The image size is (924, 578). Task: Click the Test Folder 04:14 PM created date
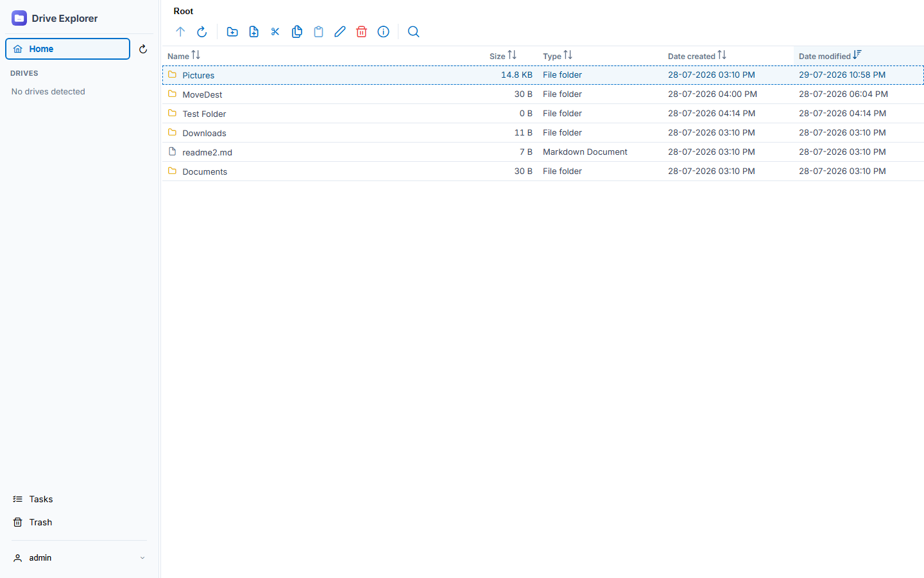[712, 113]
